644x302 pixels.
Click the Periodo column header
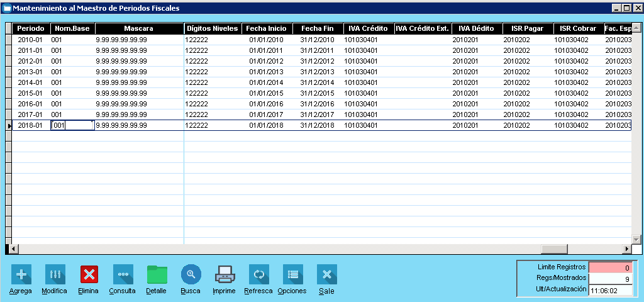click(31, 29)
